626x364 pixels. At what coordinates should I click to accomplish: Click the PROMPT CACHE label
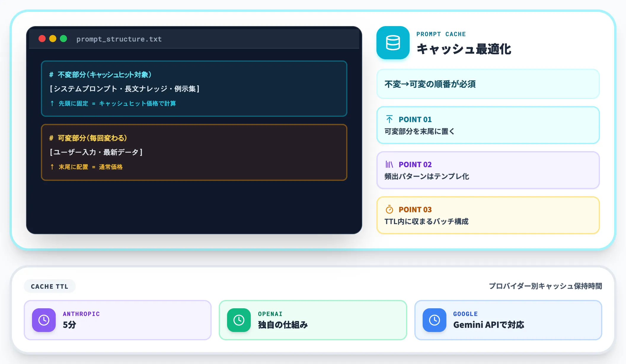click(x=441, y=34)
